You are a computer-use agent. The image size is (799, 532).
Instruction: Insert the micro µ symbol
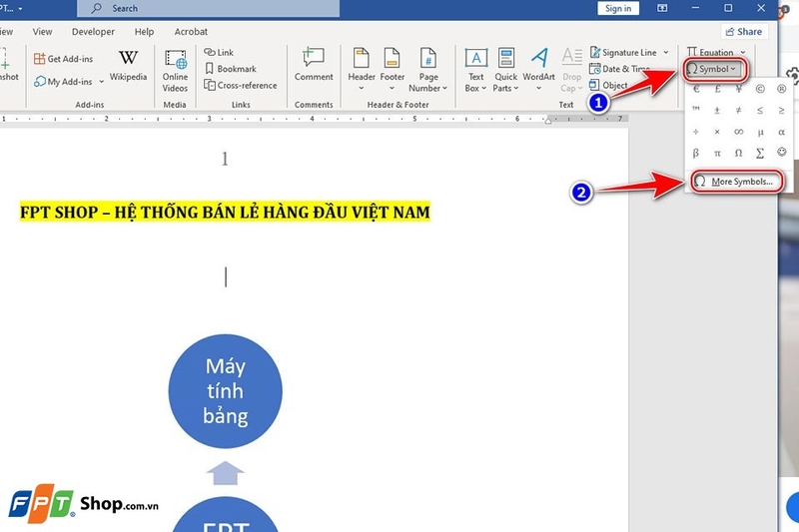760,132
